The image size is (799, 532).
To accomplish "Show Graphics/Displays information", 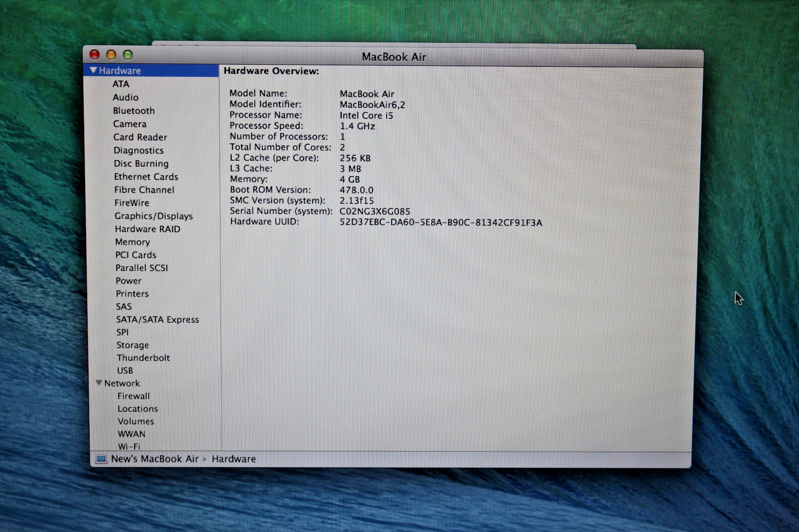I will tap(154, 216).
